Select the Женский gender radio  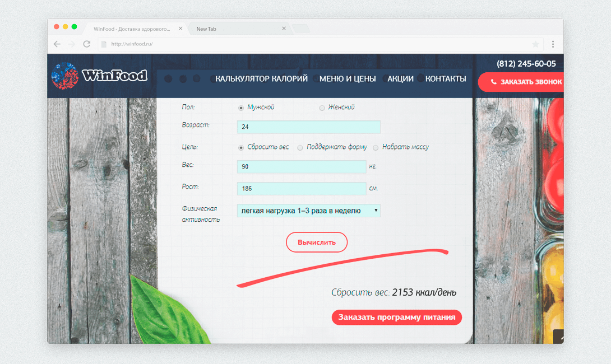322,108
